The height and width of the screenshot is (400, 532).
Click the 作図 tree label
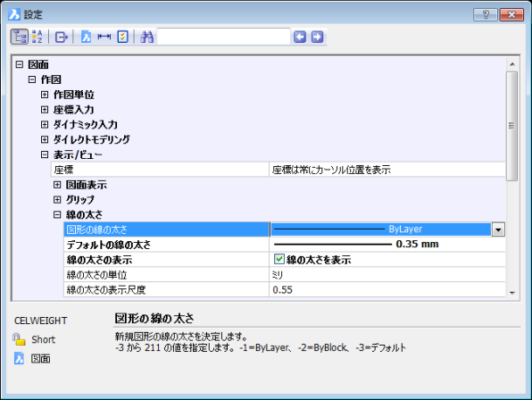[x=51, y=79]
